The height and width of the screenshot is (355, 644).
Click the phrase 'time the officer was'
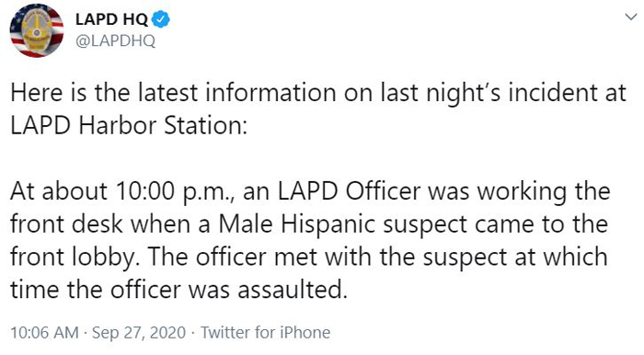120,290
